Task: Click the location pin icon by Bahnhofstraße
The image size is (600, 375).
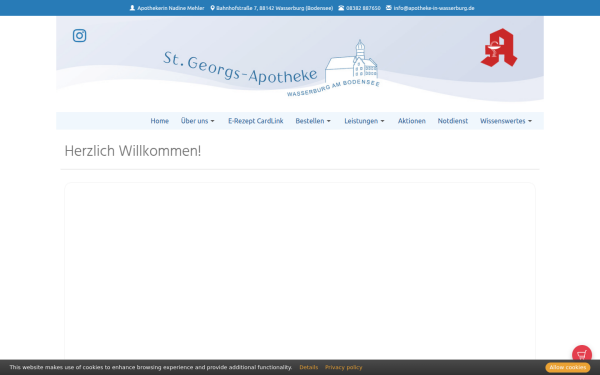Action: pyautogui.click(x=212, y=8)
